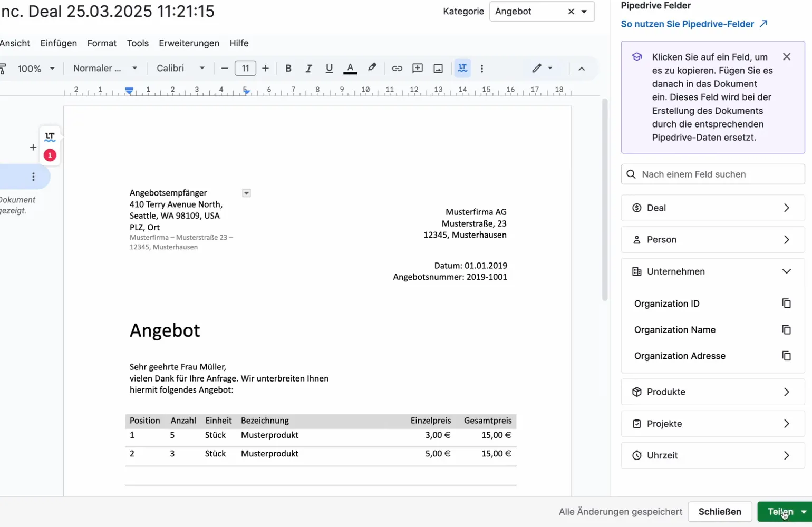Search in the 'Nach einem Feld suchen' field

tap(713, 174)
